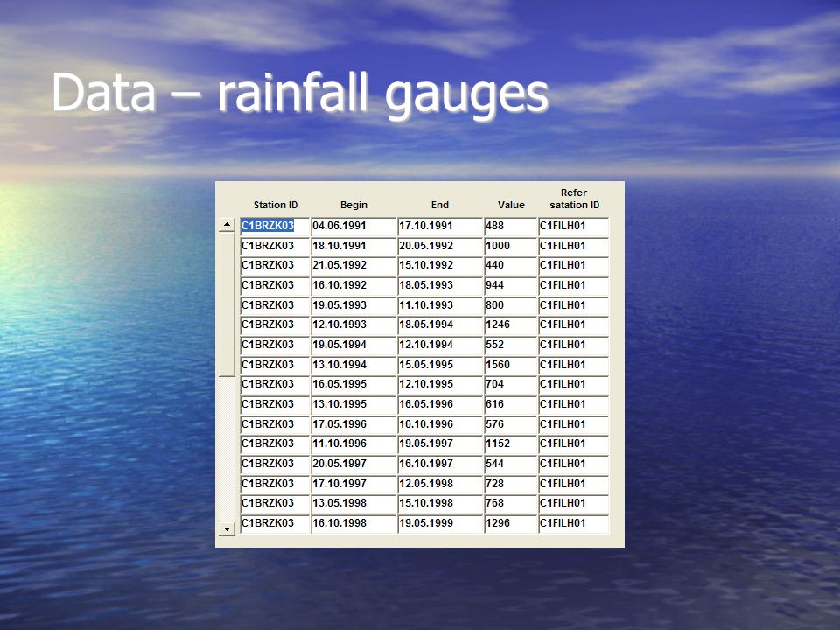Screen dimensions: 840x630
Task: Click the Begin cell 04.06.1991
Action: coord(353,226)
